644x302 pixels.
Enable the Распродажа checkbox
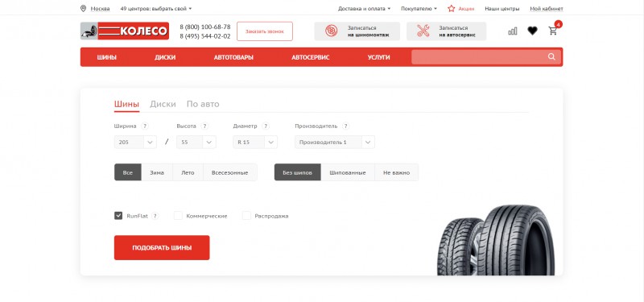pyautogui.click(x=246, y=216)
